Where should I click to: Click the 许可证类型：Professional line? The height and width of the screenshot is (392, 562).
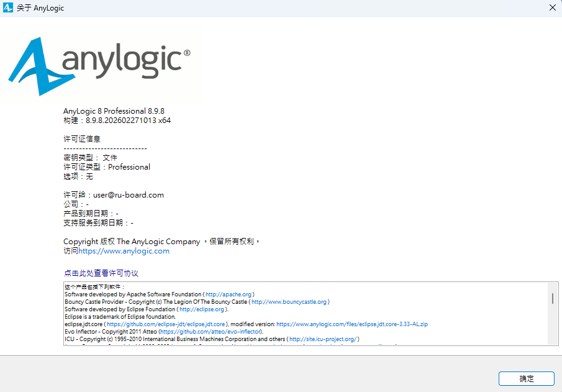tap(107, 167)
